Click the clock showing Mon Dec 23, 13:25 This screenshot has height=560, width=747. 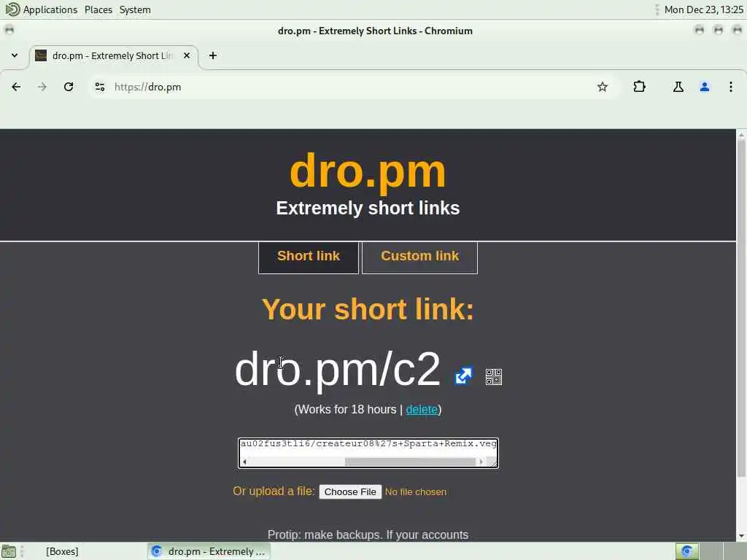pos(704,9)
